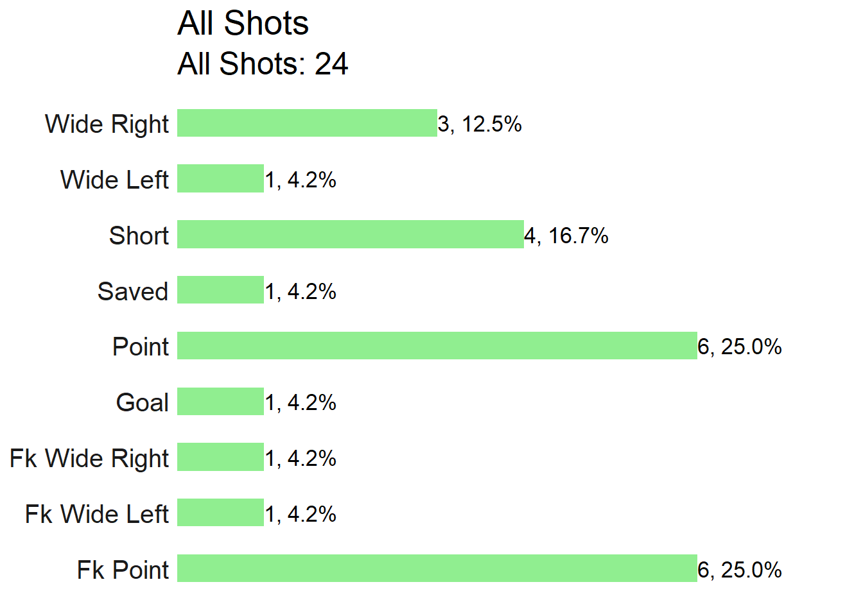Click the 'All Shots' chart title
The height and width of the screenshot is (616, 863).
[x=243, y=24]
